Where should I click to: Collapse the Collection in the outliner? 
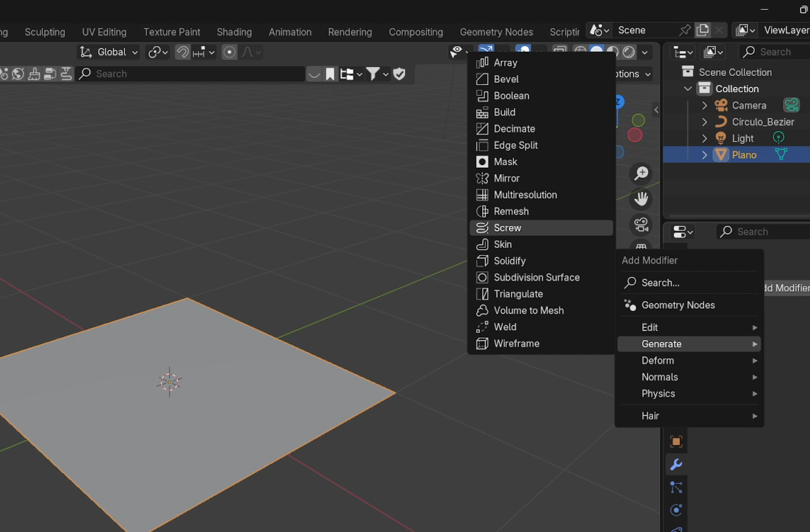click(x=688, y=89)
